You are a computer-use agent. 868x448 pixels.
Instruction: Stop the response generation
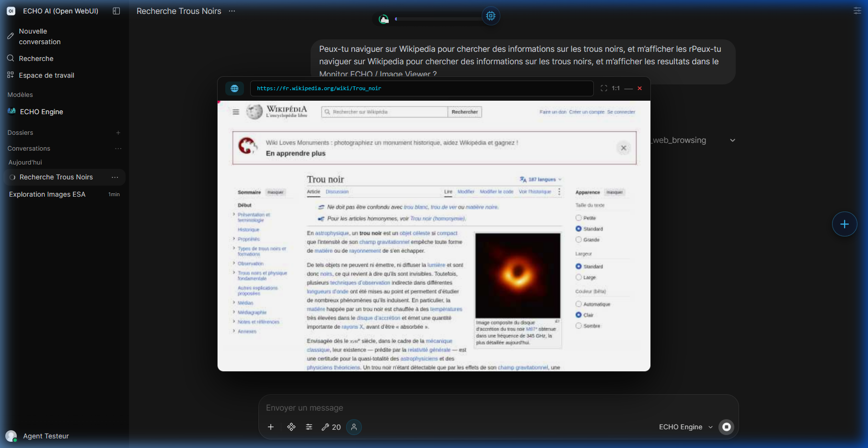[x=727, y=427]
